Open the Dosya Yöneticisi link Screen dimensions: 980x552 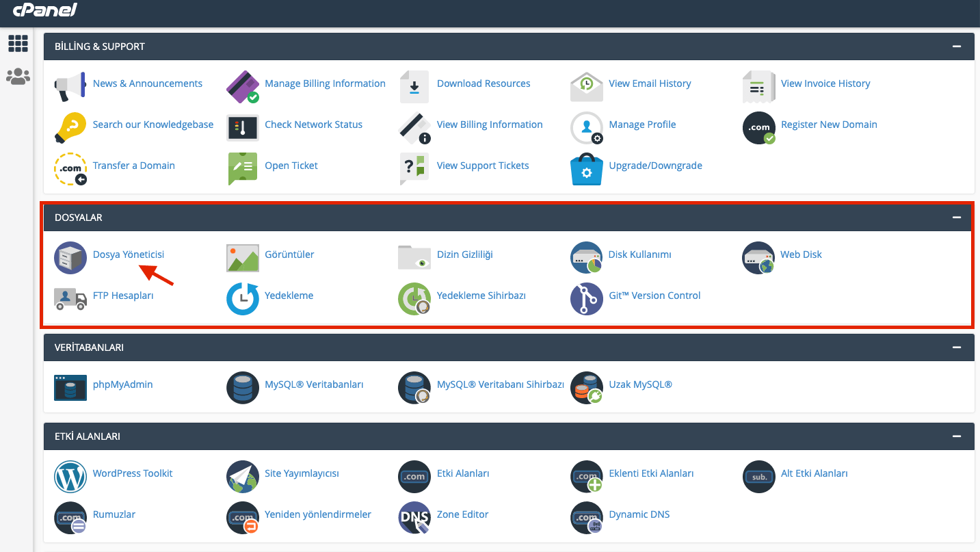129,254
